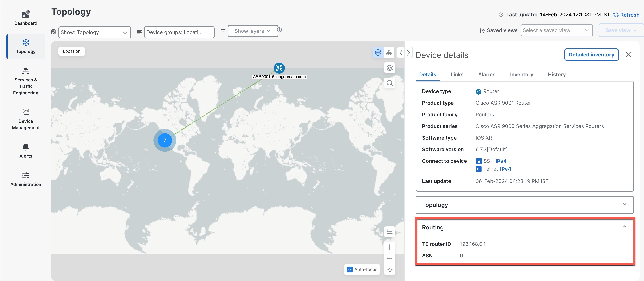Select the geographical globe map view

coord(378,52)
